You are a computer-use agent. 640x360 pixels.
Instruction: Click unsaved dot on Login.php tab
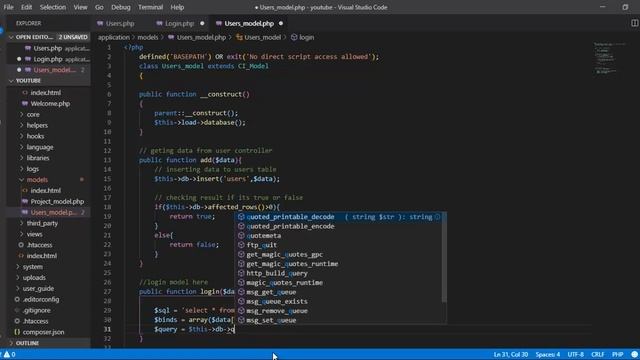202,23
